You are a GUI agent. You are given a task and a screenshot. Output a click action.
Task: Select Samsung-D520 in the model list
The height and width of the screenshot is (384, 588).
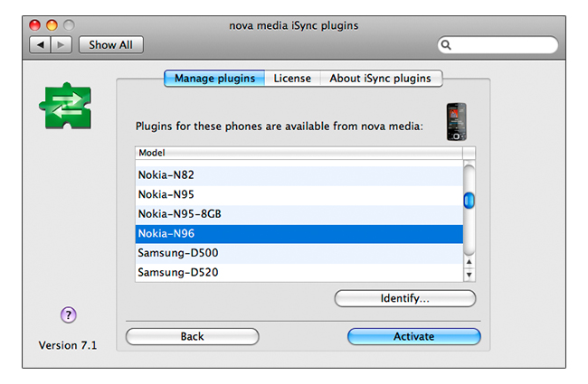click(299, 272)
